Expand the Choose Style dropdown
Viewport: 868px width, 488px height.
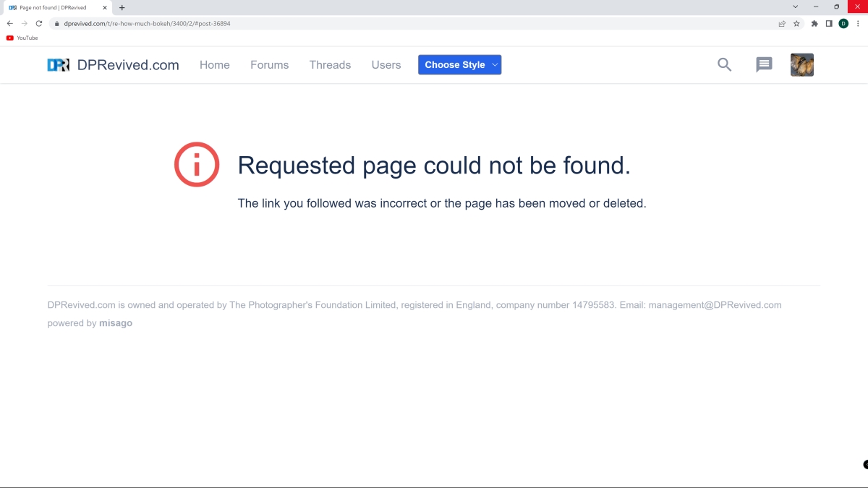pyautogui.click(x=459, y=65)
